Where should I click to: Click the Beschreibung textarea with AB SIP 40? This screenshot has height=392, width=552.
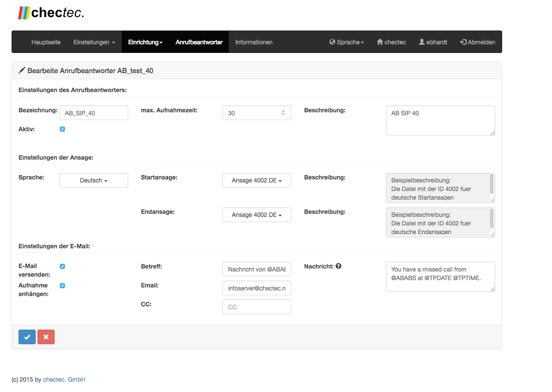tap(441, 120)
